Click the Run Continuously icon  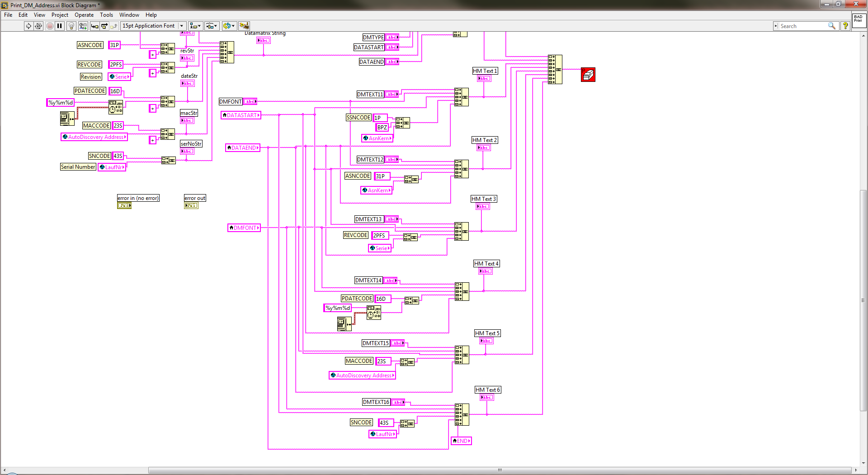[38, 26]
